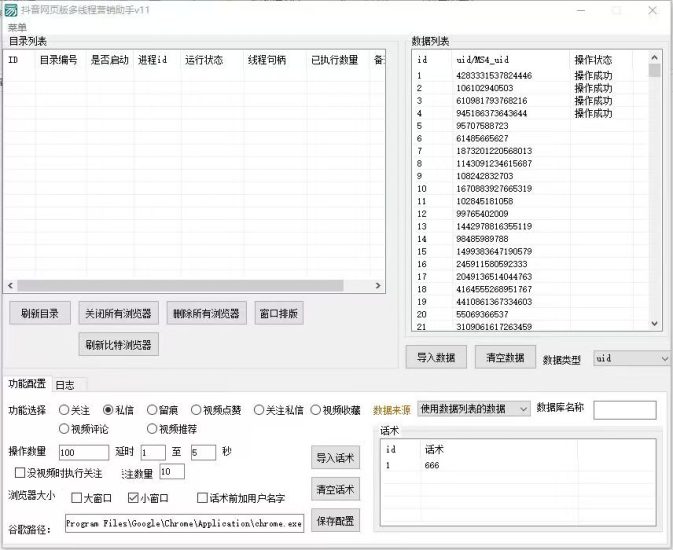Clear data with 清空数据 button
Screen dimensions: 673x550
pos(505,357)
